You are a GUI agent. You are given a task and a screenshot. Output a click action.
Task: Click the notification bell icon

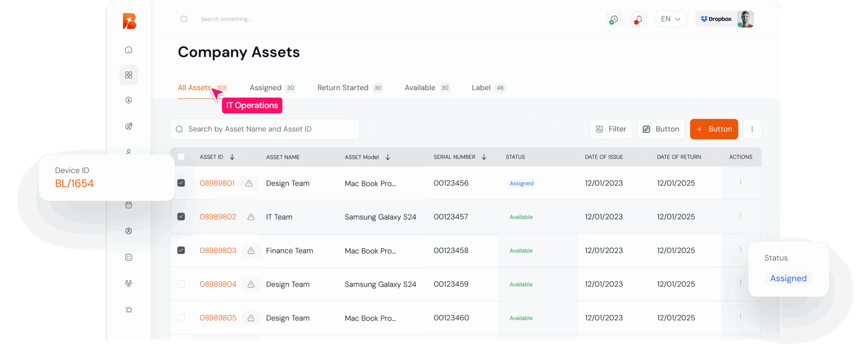(638, 19)
